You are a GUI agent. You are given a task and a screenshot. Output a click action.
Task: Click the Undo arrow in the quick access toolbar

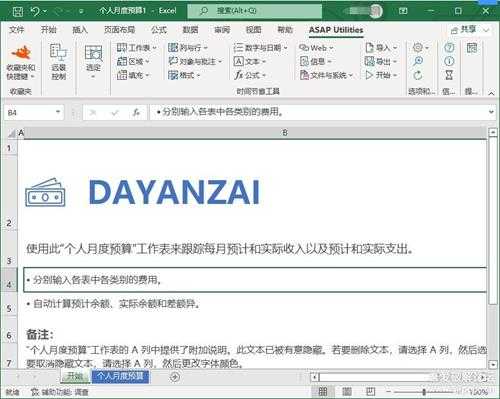[35, 11]
